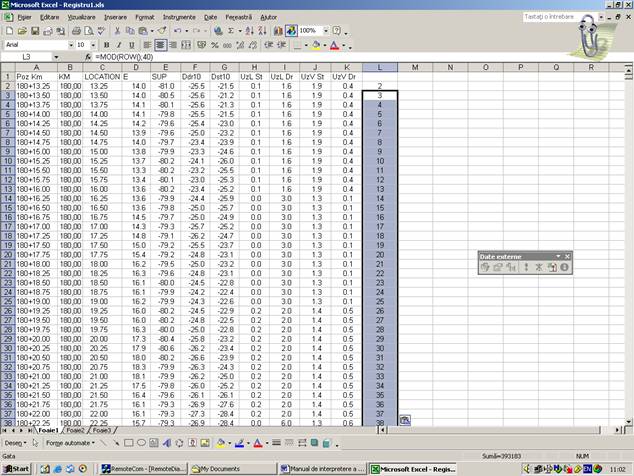This screenshot has width=634, height=476.
Task: Open the Arial font name dropdown
Action: pyautogui.click(x=69, y=45)
